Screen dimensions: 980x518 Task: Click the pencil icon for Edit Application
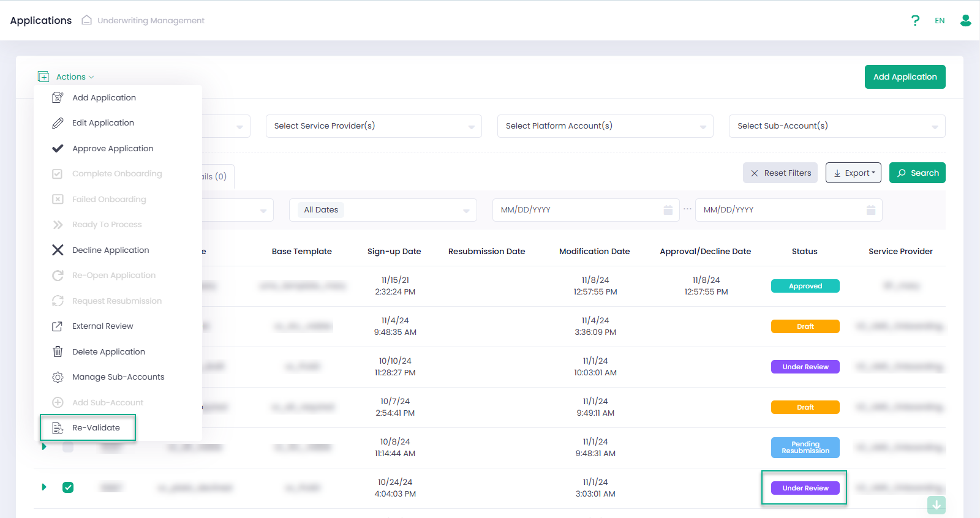click(x=58, y=123)
